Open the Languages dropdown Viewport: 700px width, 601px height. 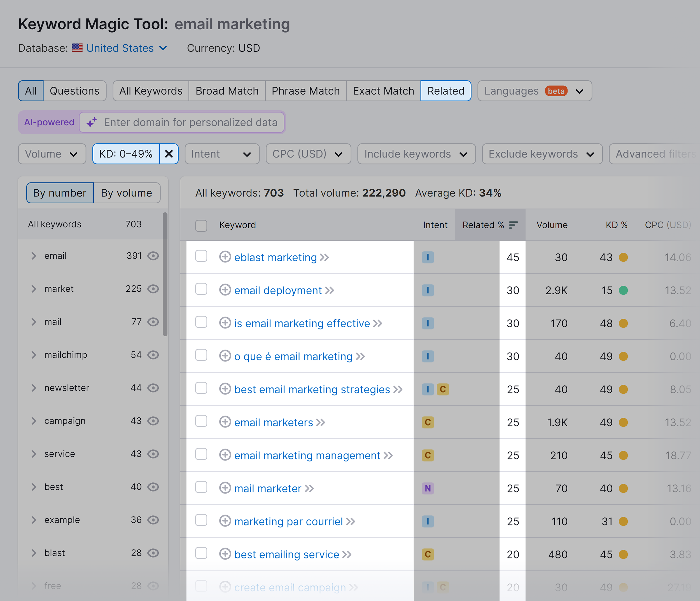534,91
